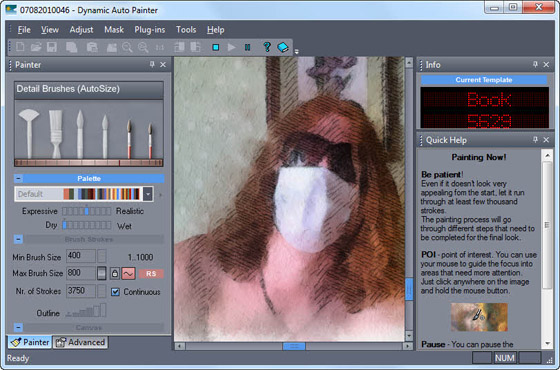
Task: Select the wide flat brush
Action: [x=55, y=133]
